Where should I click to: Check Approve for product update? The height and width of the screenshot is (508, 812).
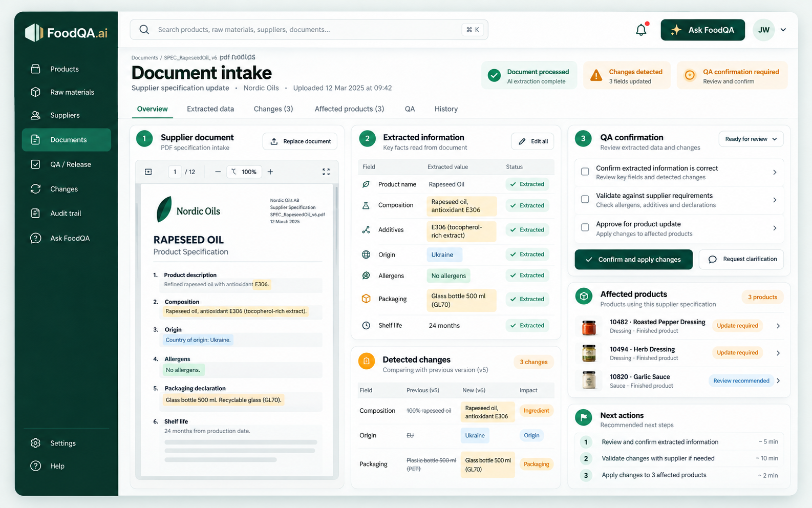tap(585, 227)
